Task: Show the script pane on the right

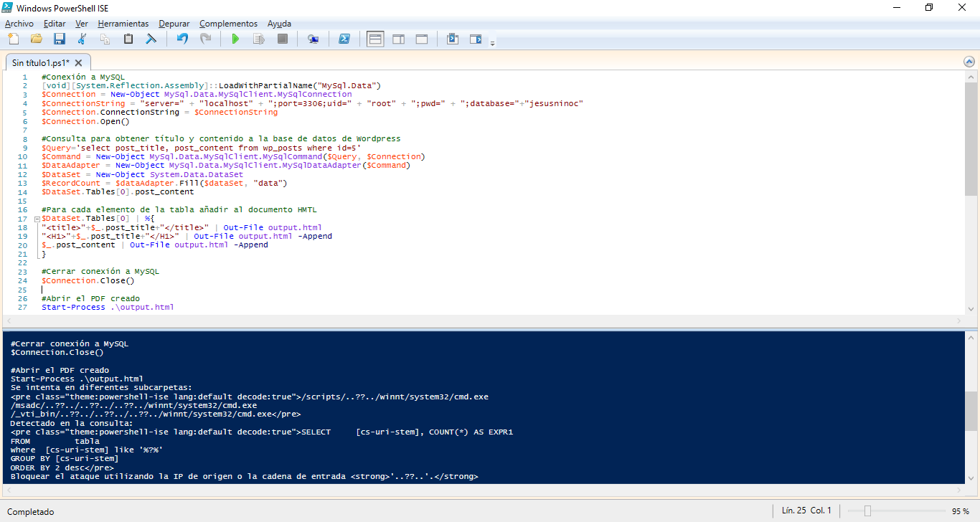Action: point(398,39)
